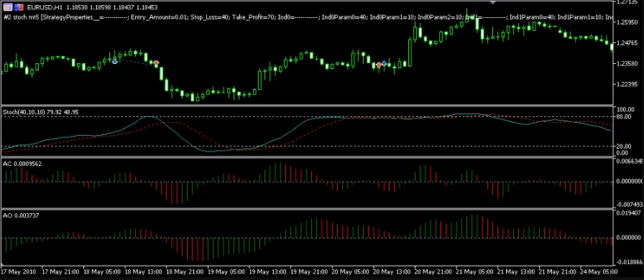Viewport: 644px width, 280px height.
Task: Click the zero level value in the AC panel
Action: click(x=630, y=181)
